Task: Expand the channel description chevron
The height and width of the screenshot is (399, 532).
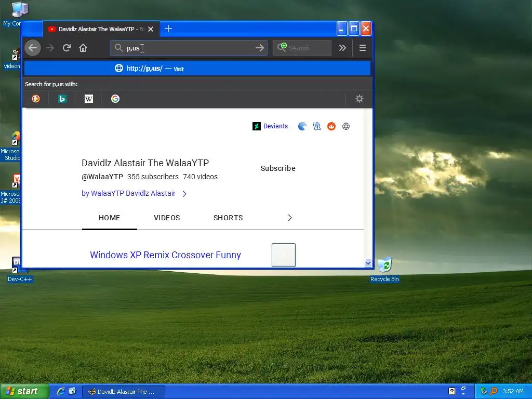Action: (x=184, y=194)
